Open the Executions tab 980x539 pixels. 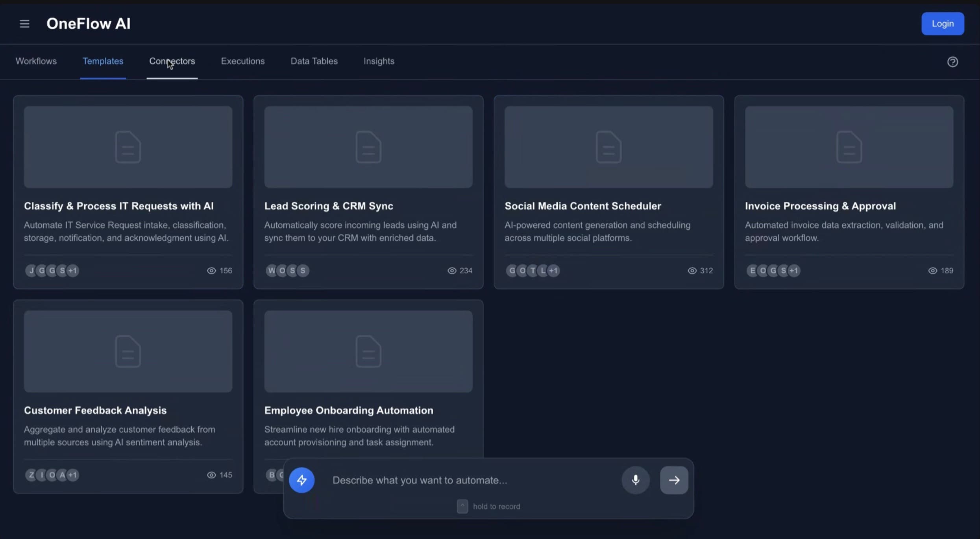242,61
